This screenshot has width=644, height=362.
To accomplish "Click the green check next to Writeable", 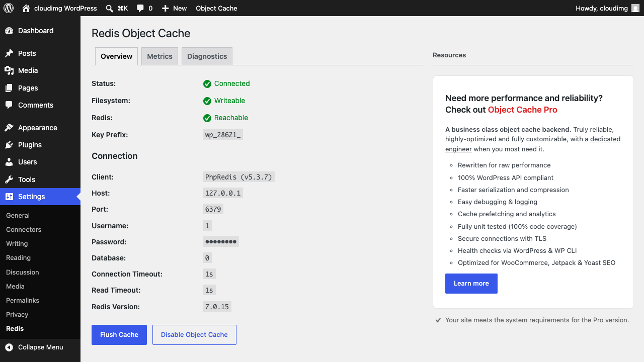I will (x=207, y=101).
